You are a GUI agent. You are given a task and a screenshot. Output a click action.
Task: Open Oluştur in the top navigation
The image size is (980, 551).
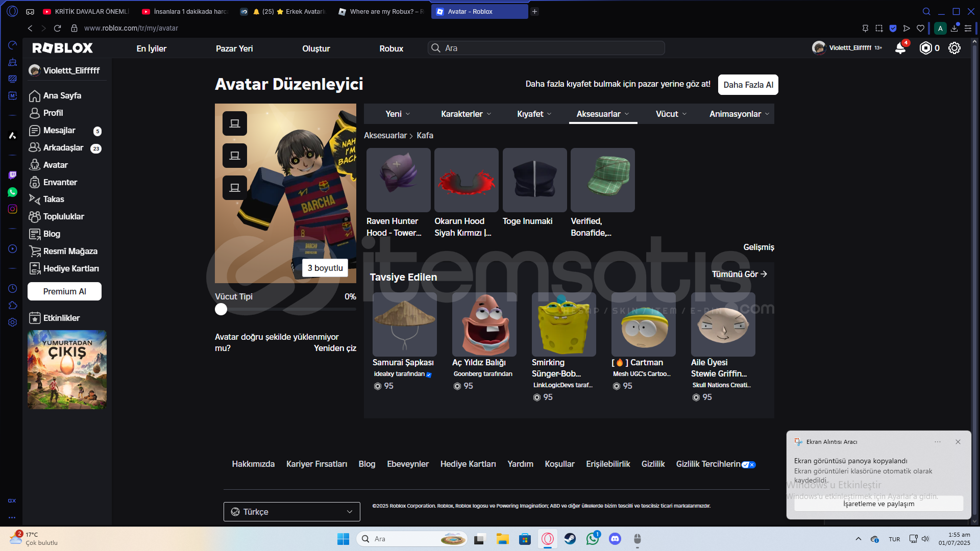[x=316, y=48]
